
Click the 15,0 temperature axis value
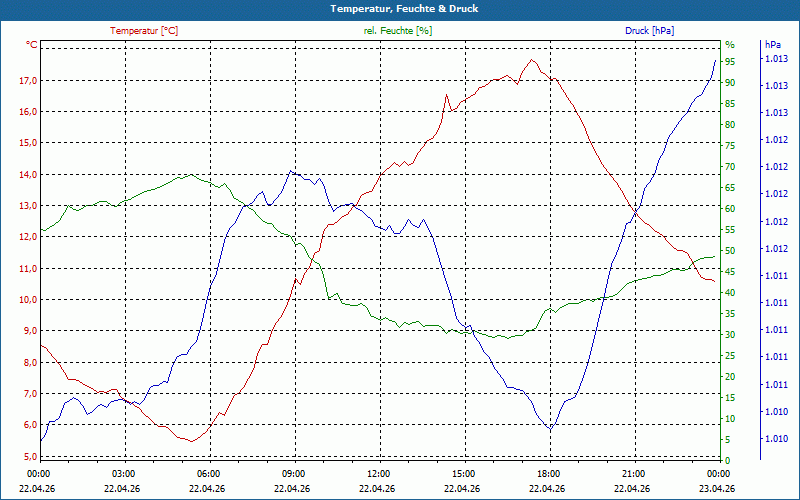[28, 142]
